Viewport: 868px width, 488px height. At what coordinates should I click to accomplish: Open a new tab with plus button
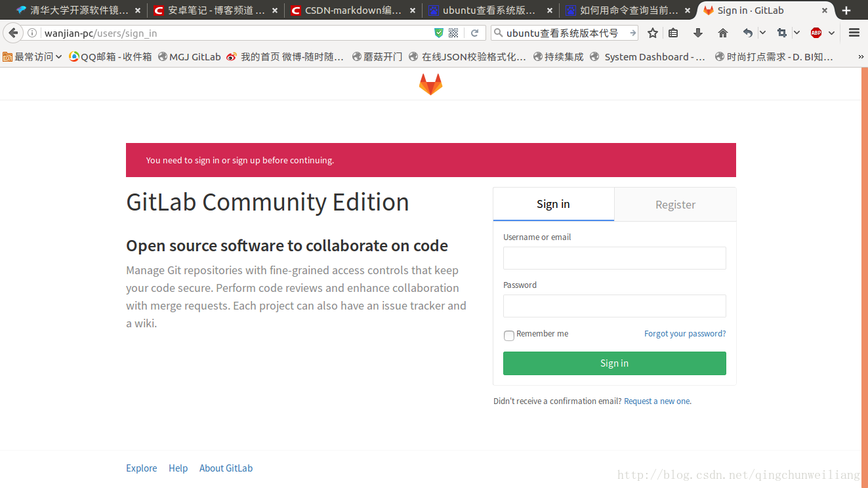[846, 10]
